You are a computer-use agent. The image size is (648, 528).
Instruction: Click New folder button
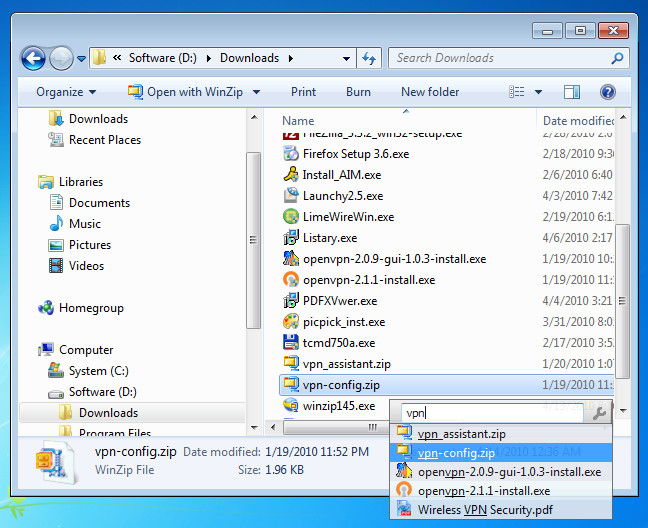tap(430, 92)
